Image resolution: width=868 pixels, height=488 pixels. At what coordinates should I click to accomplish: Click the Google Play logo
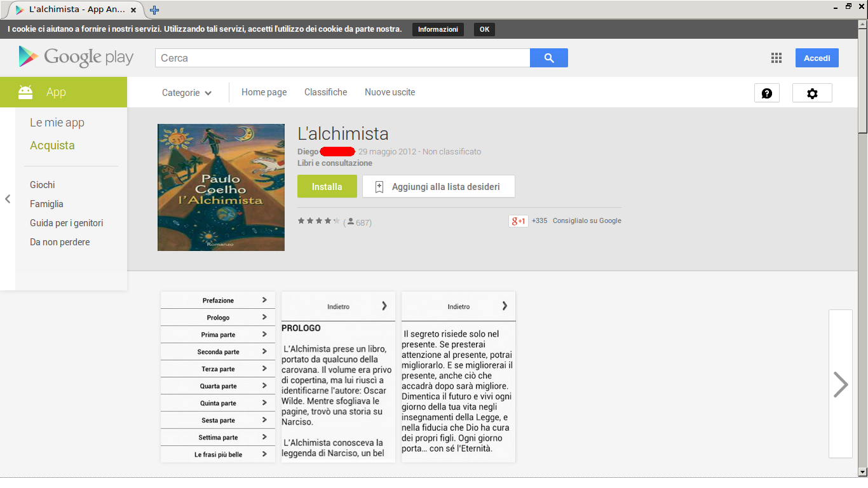click(x=76, y=57)
